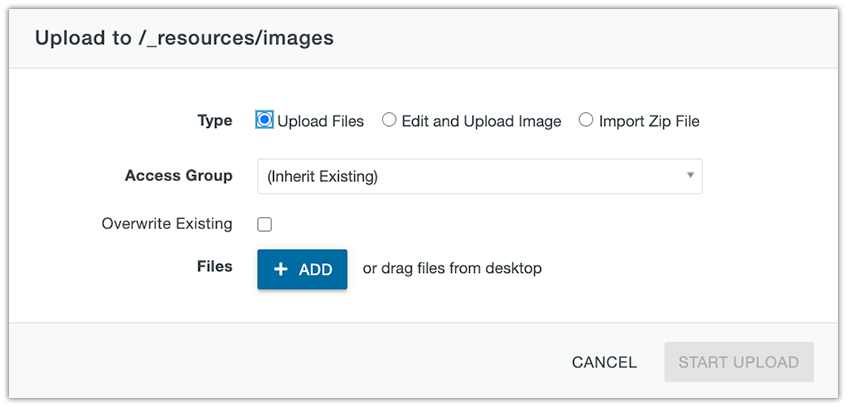Select the Import Zip File radio button

pyautogui.click(x=585, y=120)
